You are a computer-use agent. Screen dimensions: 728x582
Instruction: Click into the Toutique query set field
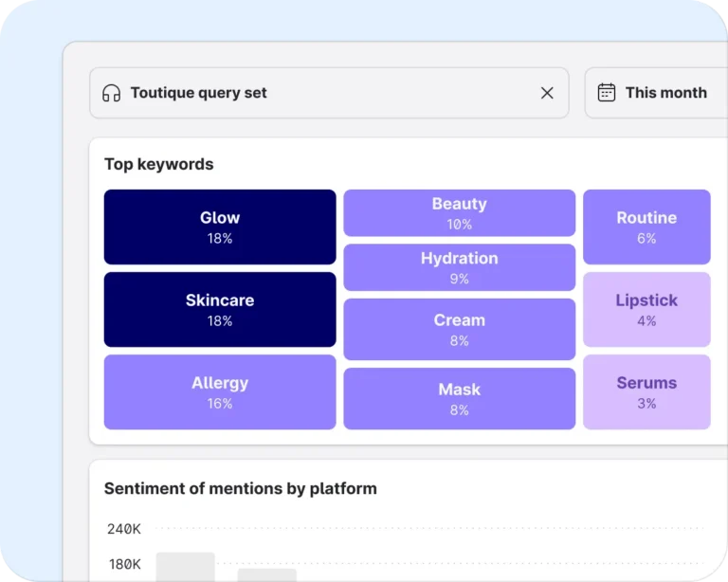click(329, 93)
